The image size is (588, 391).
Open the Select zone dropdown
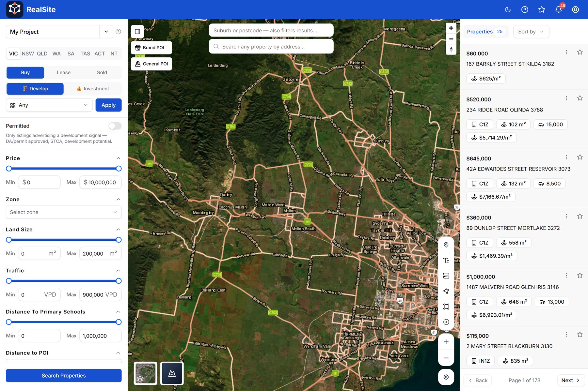pyautogui.click(x=64, y=212)
